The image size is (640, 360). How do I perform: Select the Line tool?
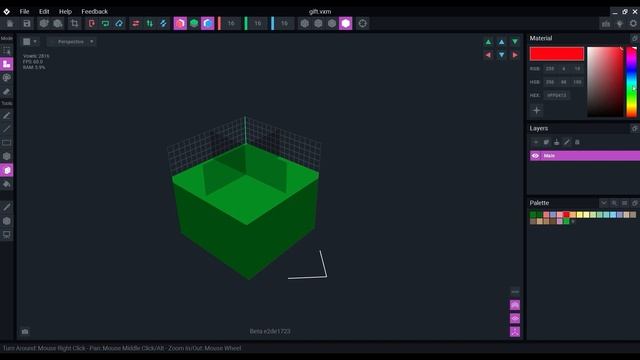coord(7,129)
